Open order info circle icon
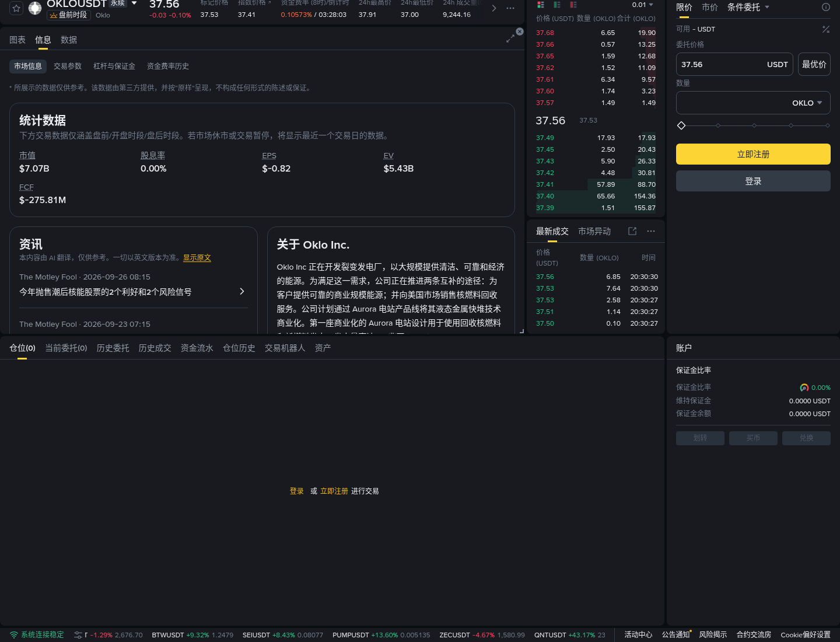 tap(826, 7)
